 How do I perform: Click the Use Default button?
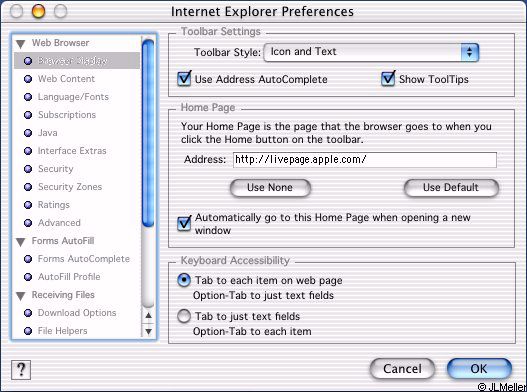tap(451, 188)
